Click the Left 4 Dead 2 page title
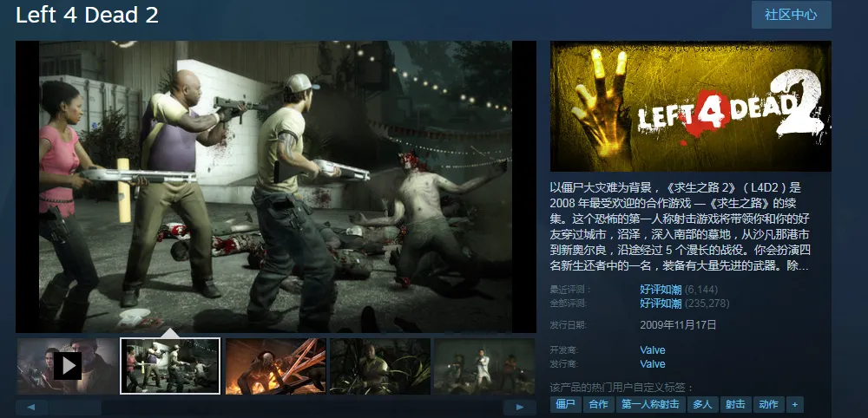Image resolution: width=868 pixels, height=418 pixels. 88,15
